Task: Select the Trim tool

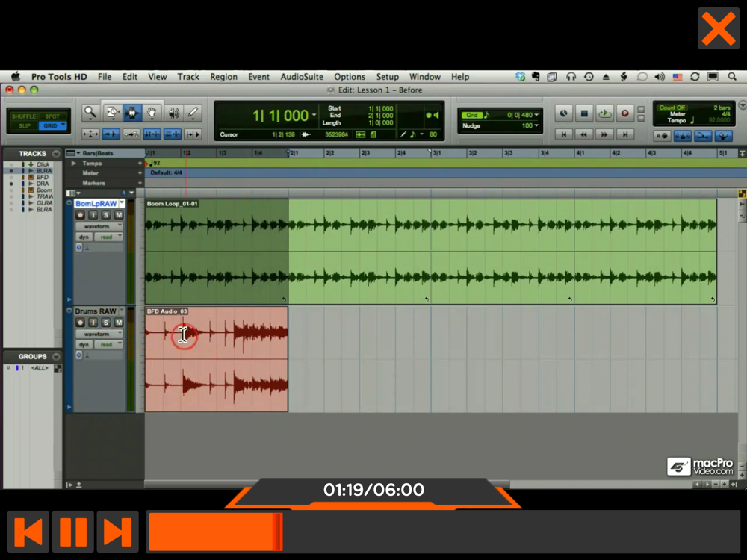Action: click(112, 113)
